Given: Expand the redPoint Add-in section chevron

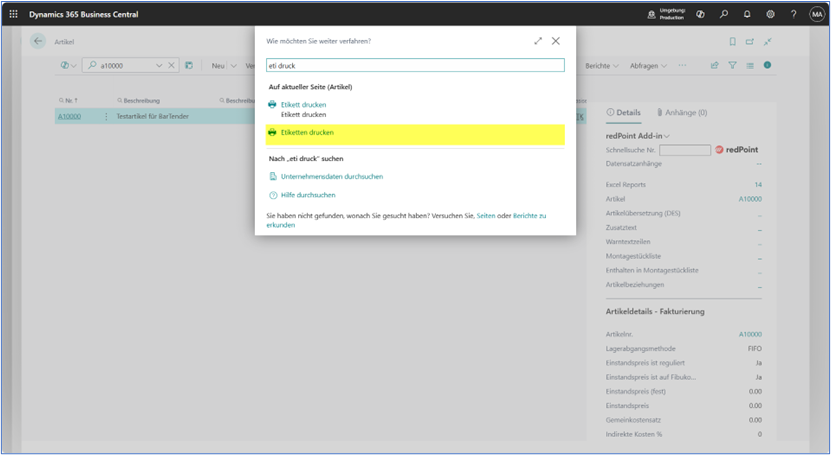Looking at the screenshot, I should point(667,135).
